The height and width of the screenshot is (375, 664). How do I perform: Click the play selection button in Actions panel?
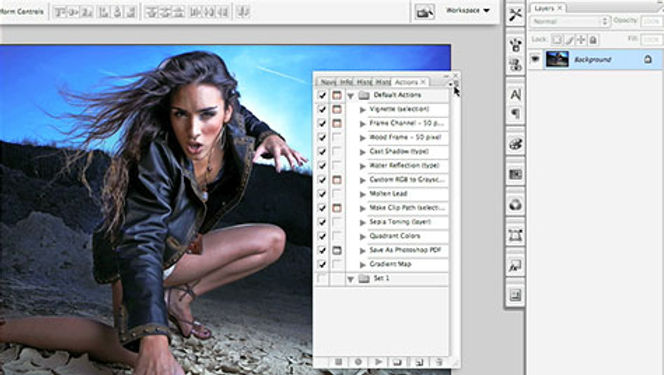tap(378, 362)
